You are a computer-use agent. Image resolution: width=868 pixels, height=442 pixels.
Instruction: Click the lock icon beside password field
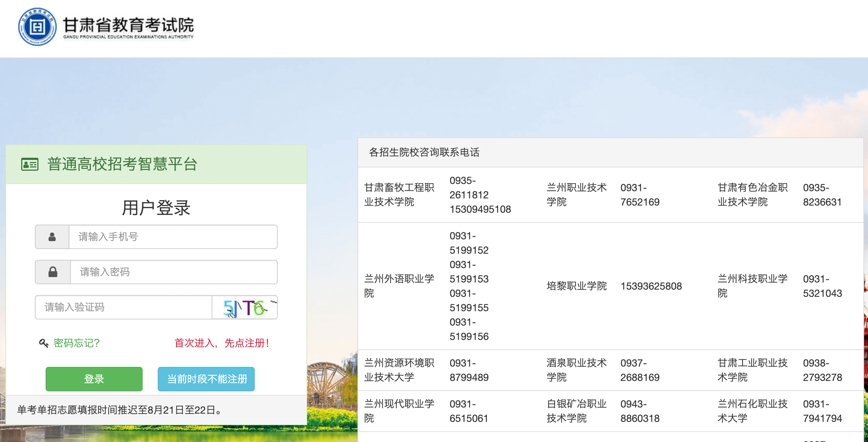pos(53,272)
